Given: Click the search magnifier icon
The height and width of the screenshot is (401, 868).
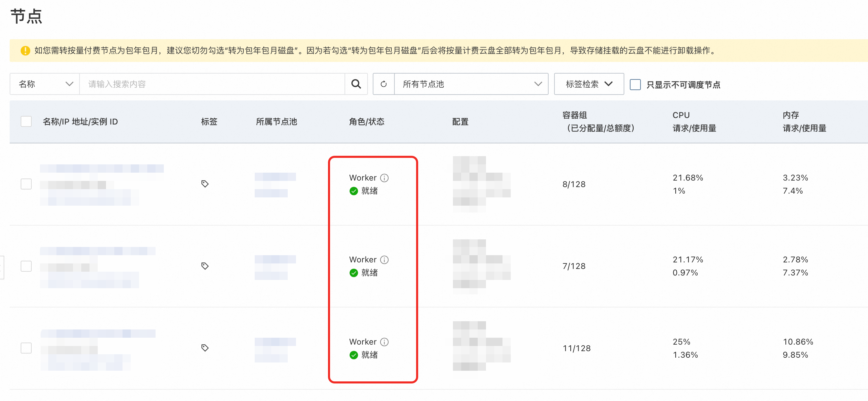Looking at the screenshot, I should pyautogui.click(x=356, y=84).
